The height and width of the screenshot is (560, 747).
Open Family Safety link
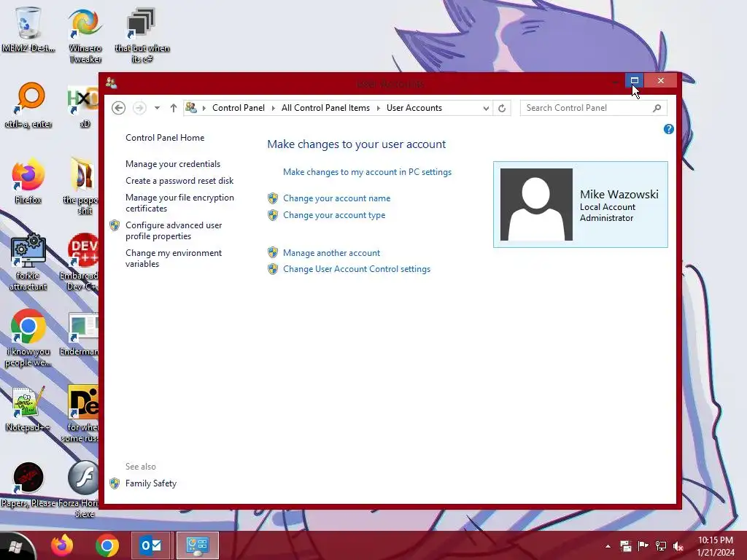[x=151, y=483]
